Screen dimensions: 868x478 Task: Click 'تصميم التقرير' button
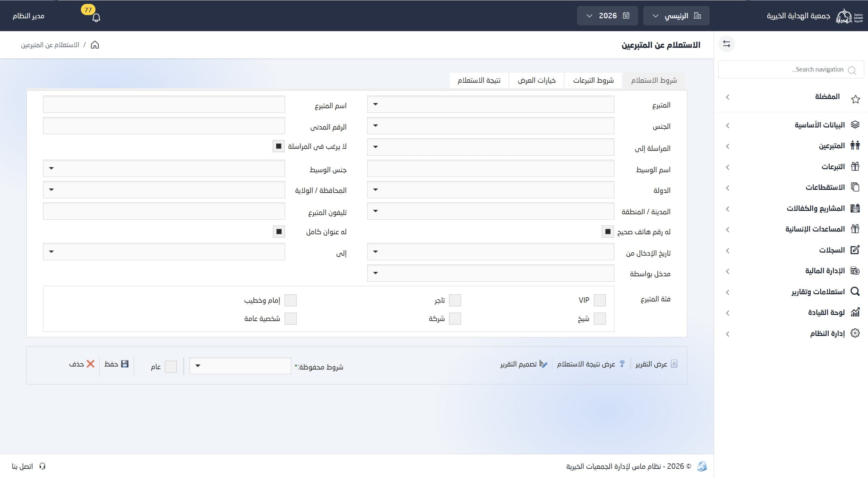[x=524, y=364]
